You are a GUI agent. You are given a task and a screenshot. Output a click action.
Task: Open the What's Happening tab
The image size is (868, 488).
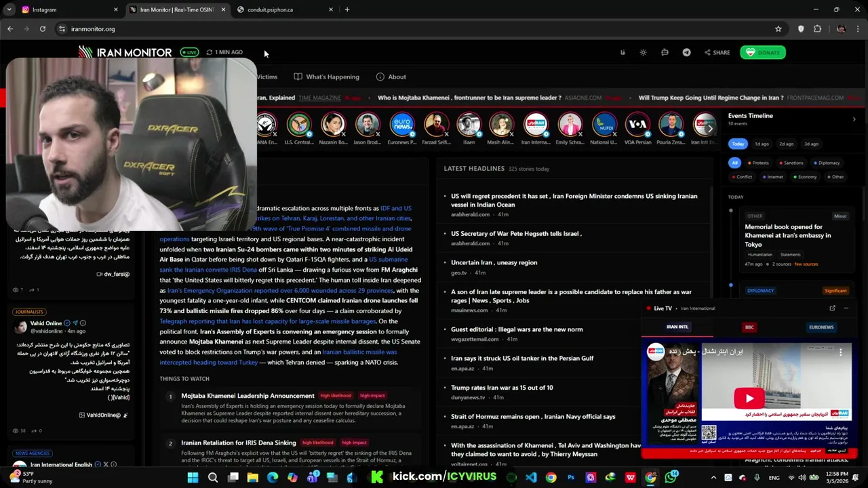click(327, 77)
